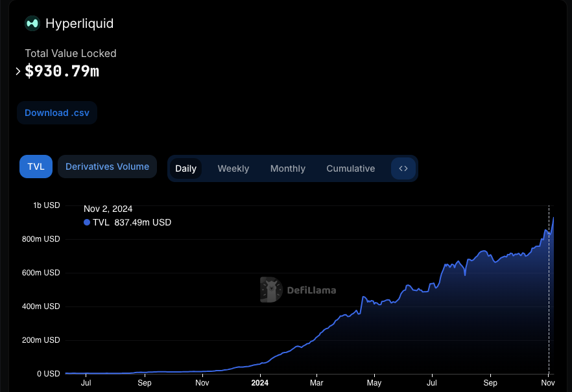Viewport: 572px width, 392px height.
Task: Click the blue TVL legend dot
Action: 87,222
